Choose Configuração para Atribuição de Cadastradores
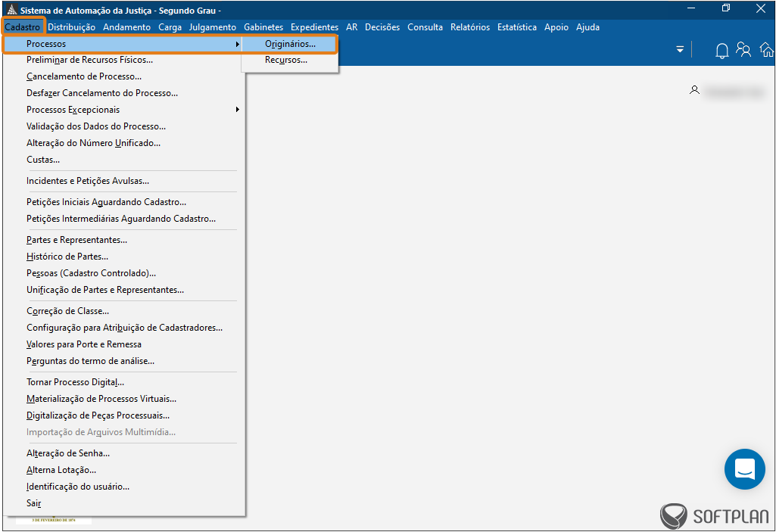The image size is (776, 532). pyautogui.click(x=123, y=328)
